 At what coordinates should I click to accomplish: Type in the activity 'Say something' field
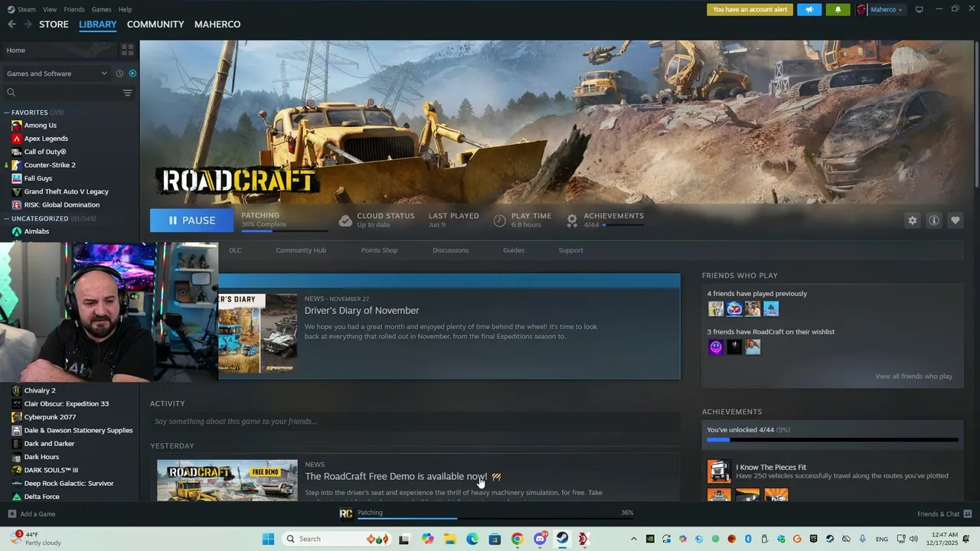click(415, 422)
